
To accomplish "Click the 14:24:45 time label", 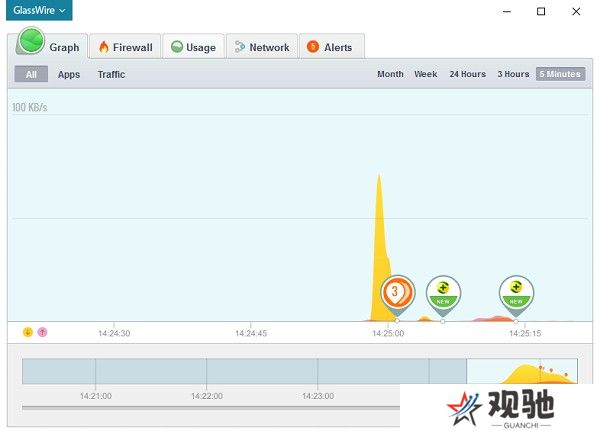I will point(251,333).
